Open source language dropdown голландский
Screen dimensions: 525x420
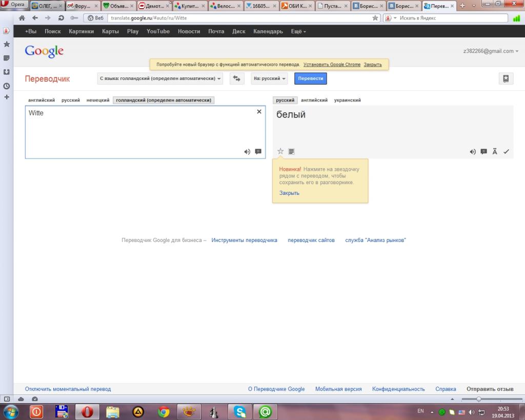click(x=160, y=78)
